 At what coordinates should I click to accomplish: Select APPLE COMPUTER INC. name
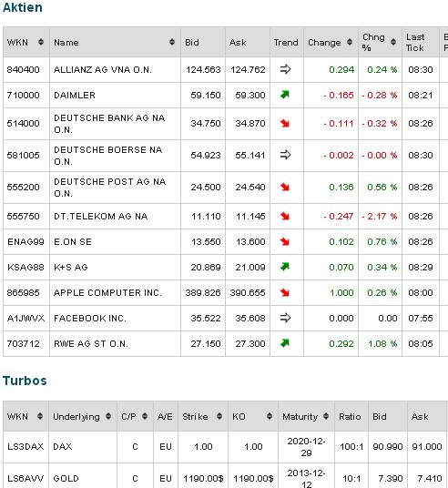107,292
